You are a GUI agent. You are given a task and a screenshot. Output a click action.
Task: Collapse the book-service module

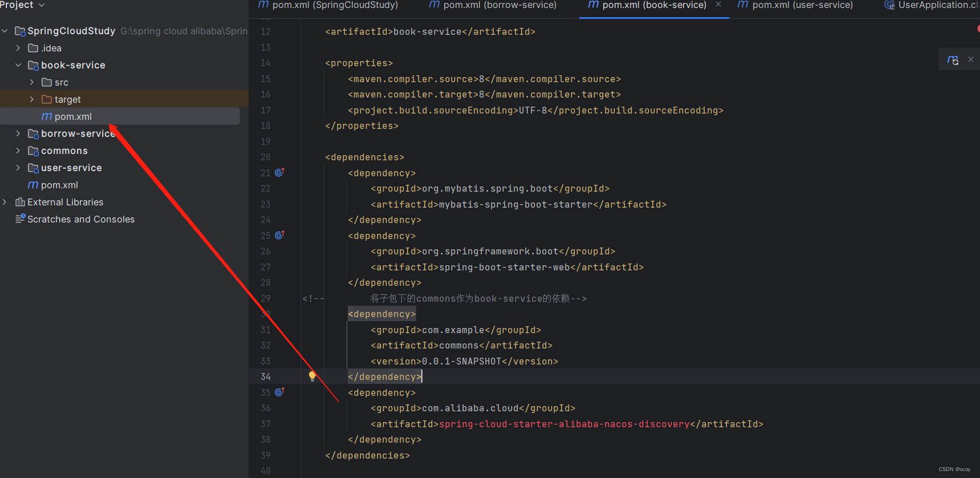18,65
